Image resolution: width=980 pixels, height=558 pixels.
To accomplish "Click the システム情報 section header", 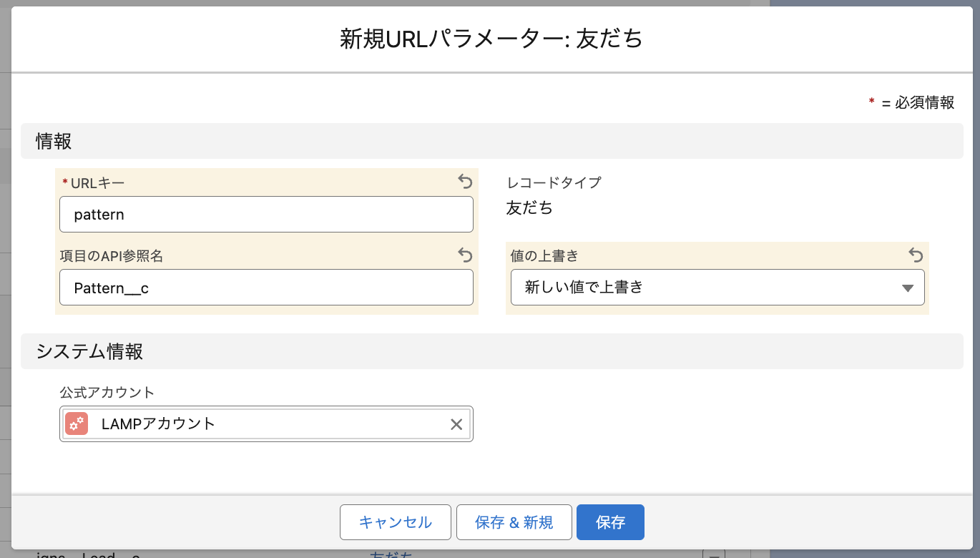I will pos(89,351).
